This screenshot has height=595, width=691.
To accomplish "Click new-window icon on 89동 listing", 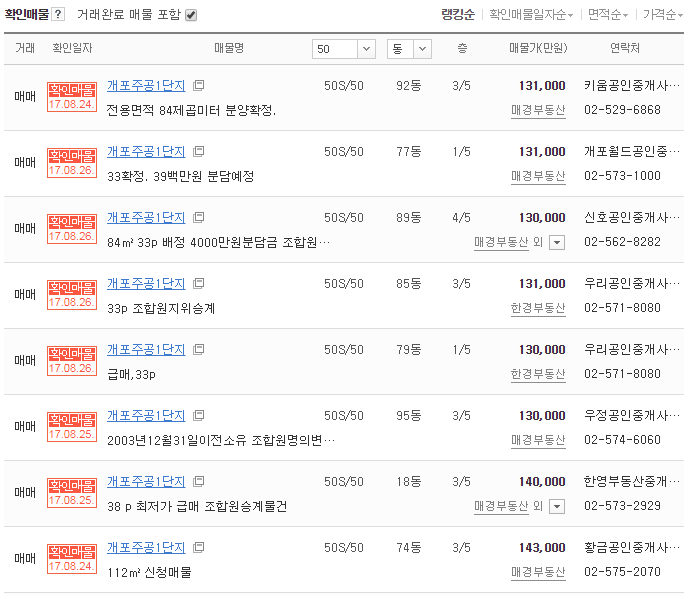I will coord(199,217).
